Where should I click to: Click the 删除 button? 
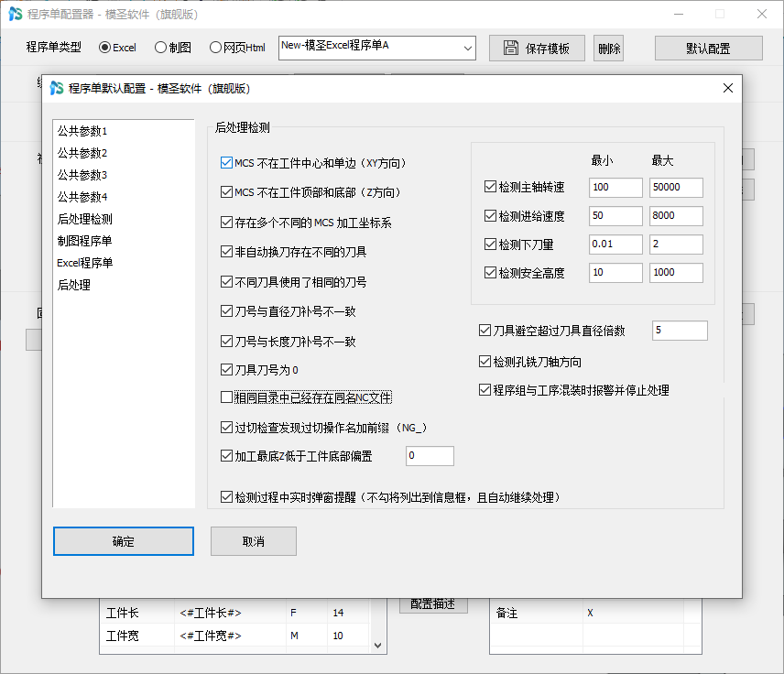click(608, 48)
